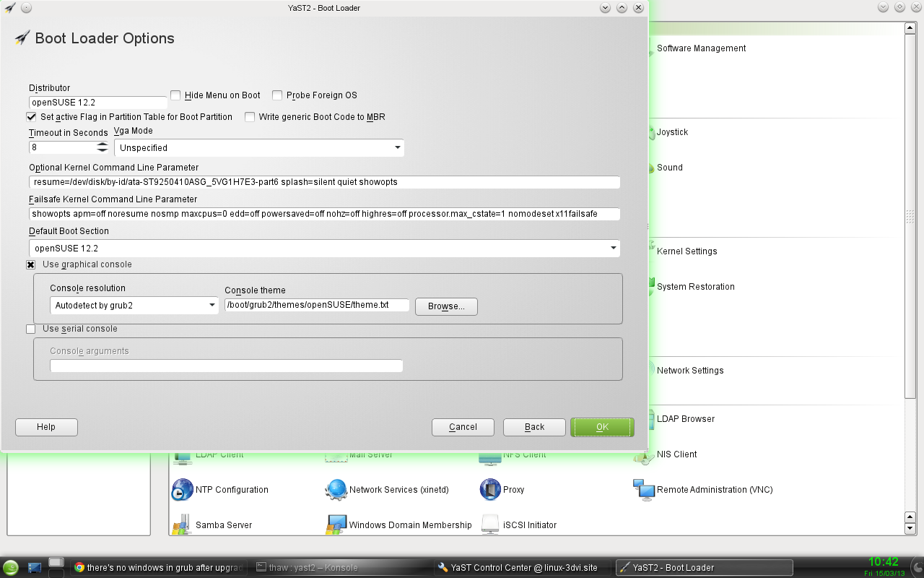Screen dimensions: 924x578
Task: Click the show desktop icon in panel
Action: point(35,568)
